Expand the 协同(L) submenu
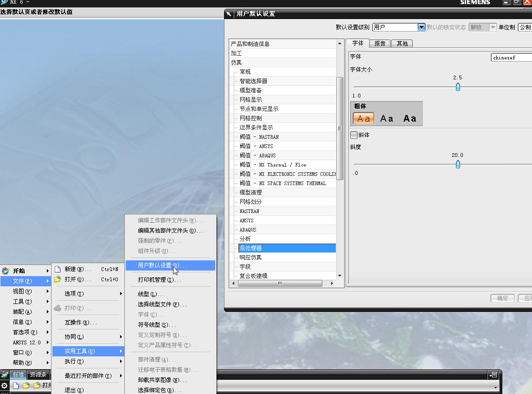Viewport: 532px width, 394px height. pos(89,336)
